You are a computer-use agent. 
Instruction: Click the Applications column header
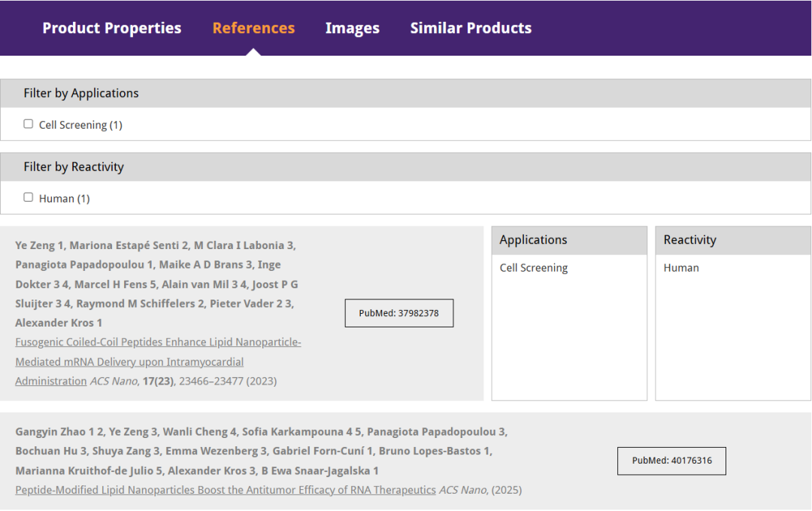coord(533,240)
